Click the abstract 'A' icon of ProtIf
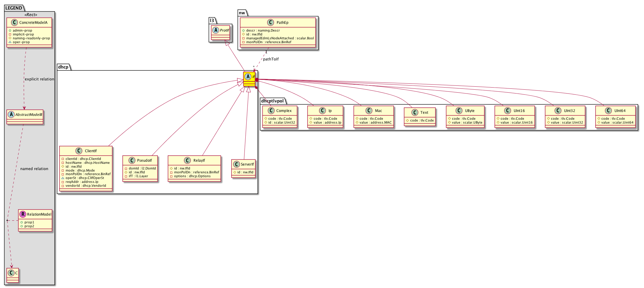Viewport: 644px width, 288px height. coord(216,30)
